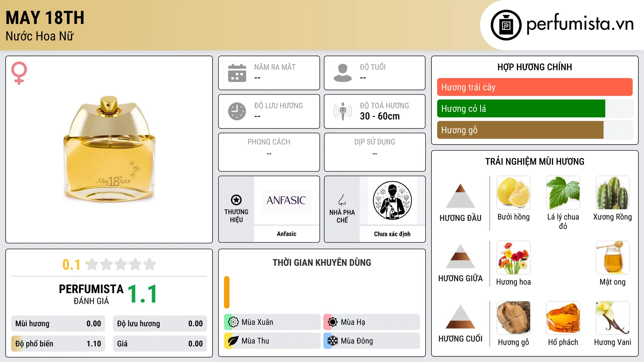Image resolution: width=644 pixels, height=362 pixels.
Task: Click the flower icon for Mùa Xuân
Action: tap(233, 322)
